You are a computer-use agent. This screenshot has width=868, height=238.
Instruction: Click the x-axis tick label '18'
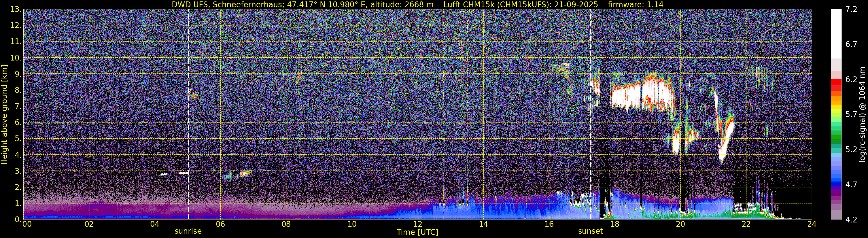point(614,224)
